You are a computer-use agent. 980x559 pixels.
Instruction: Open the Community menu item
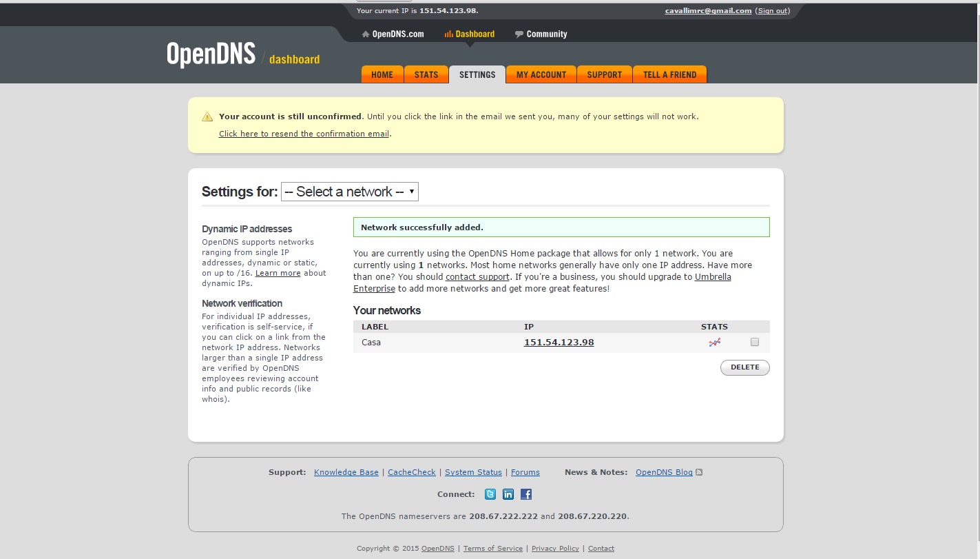(x=546, y=34)
